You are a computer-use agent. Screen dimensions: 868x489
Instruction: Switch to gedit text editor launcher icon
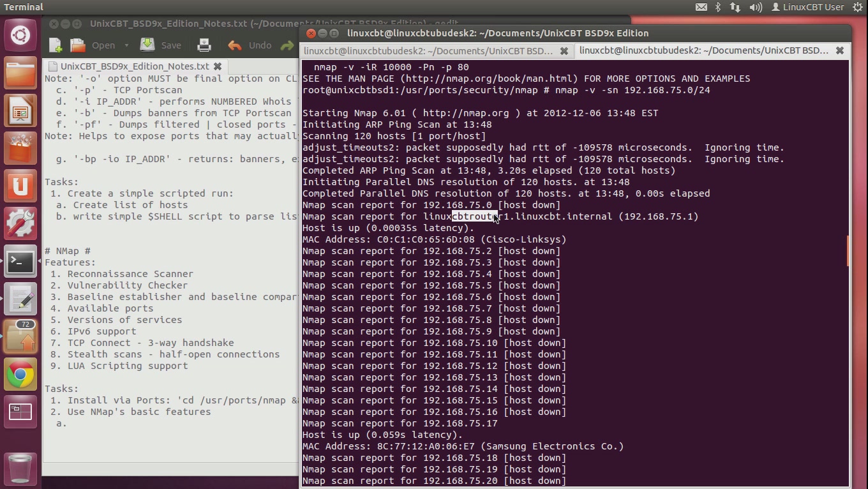pos(20,299)
